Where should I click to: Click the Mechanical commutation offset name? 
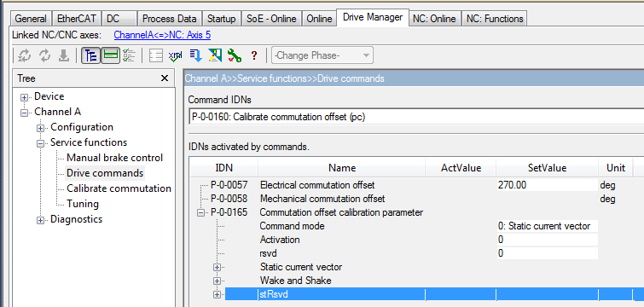[322, 199]
